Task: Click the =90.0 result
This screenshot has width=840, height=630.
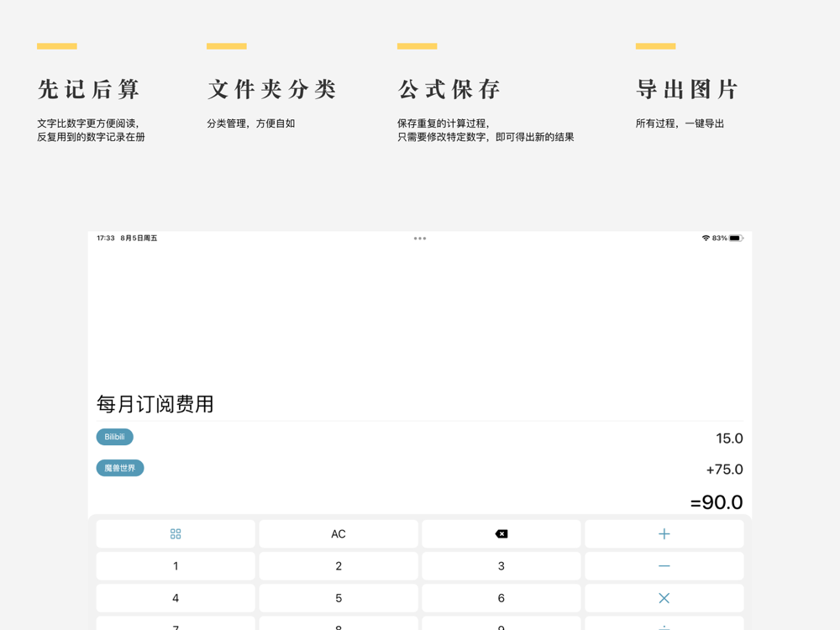Action: (717, 502)
